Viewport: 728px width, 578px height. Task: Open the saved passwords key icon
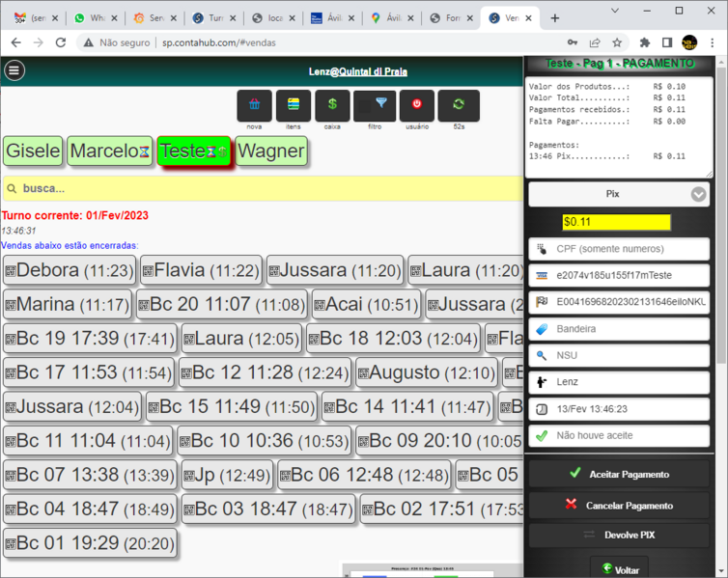coord(573,42)
